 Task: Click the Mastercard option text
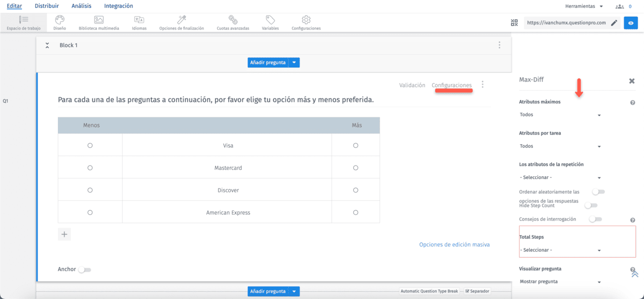click(228, 168)
